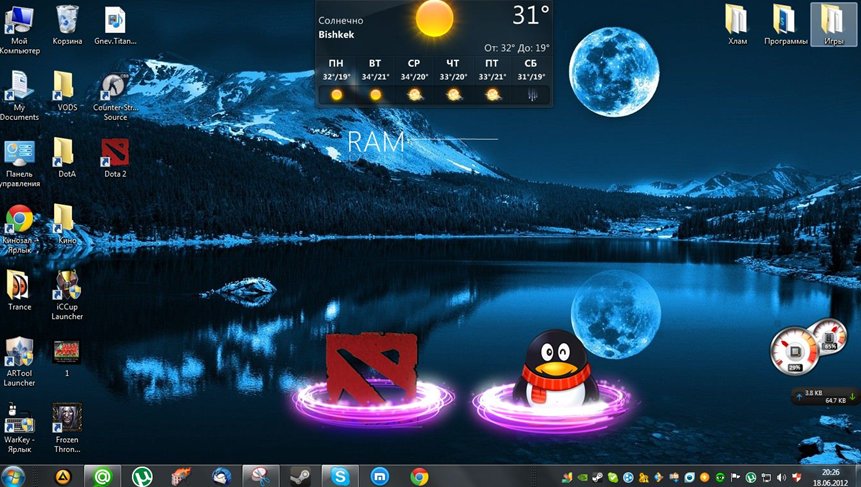
Task: Open Maxthon browser from the taskbar
Action: (379, 477)
